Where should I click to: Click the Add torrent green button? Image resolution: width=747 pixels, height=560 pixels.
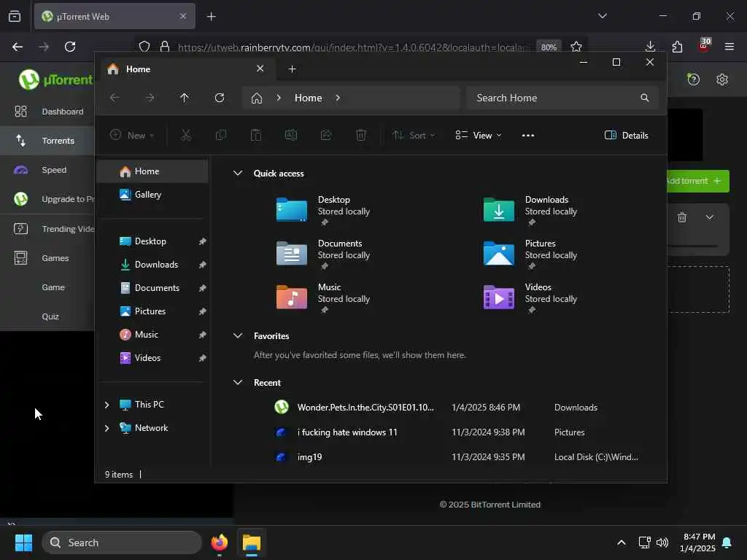pos(697,181)
